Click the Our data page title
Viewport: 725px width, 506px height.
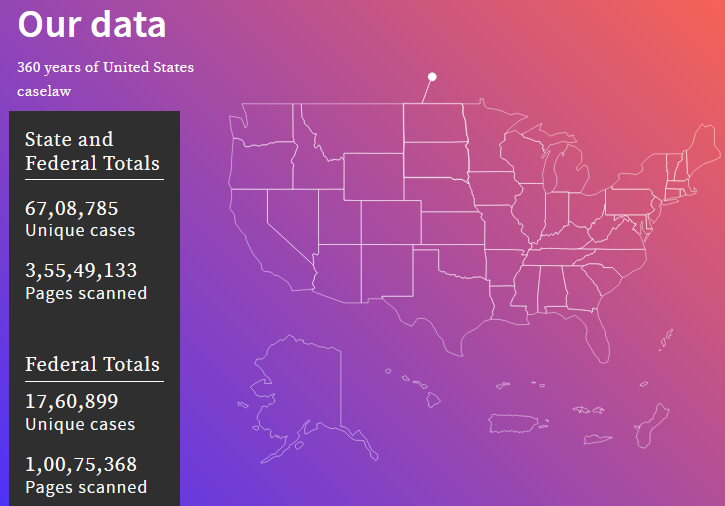(x=92, y=24)
